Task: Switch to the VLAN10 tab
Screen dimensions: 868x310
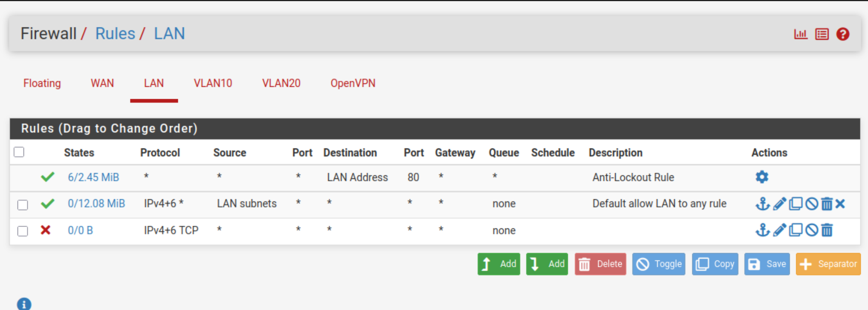Action: point(213,83)
